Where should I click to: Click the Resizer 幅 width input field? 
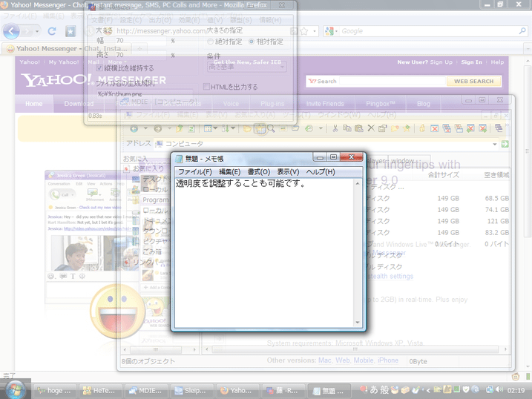click(140, 41)
